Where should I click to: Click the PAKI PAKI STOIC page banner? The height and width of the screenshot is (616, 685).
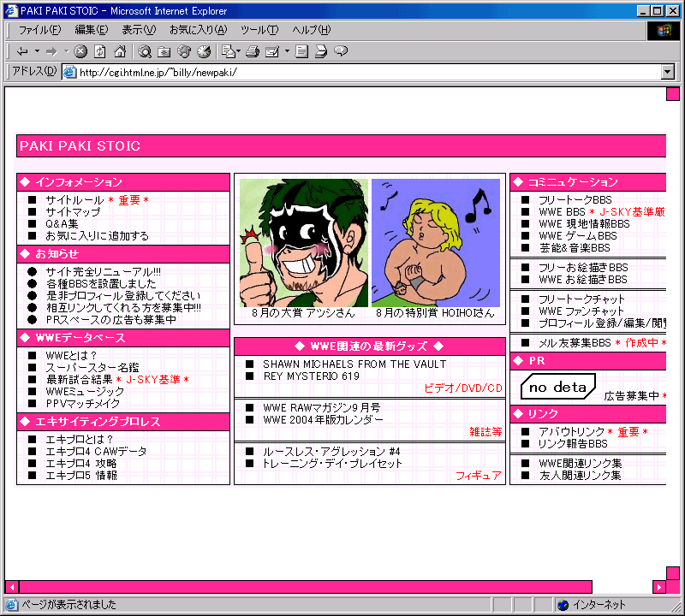(341, 145)
